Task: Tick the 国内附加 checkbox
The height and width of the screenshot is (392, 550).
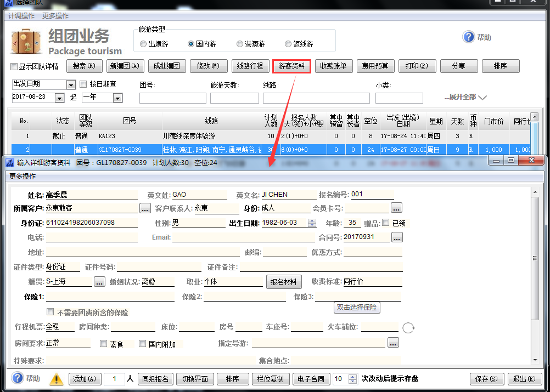Action: pos(142,344)
